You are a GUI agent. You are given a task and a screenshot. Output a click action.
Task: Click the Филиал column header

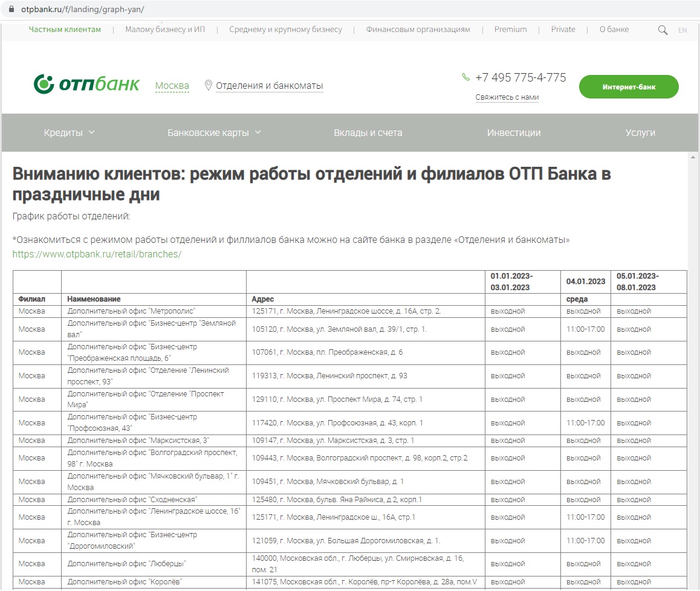tap(31, 299)
